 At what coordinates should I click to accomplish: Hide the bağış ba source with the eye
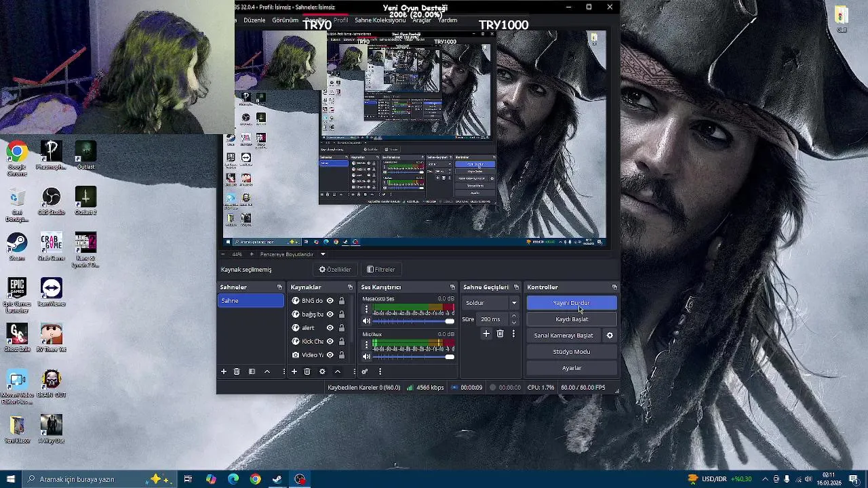pyautogui.click(x=330, y=314)
